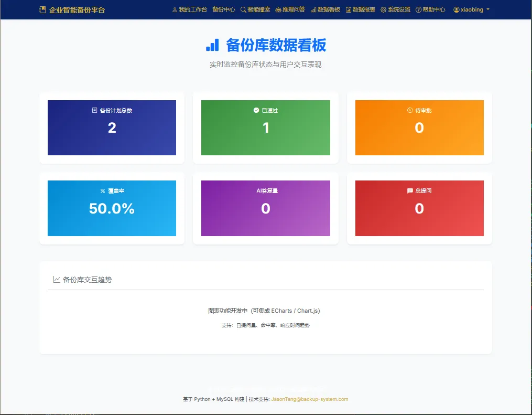Click the 备份库数据看板 page heading

coord(276,45)
